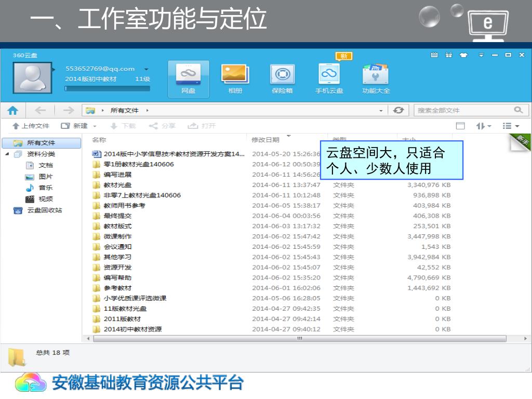Select the 教材版式 folder
The height and width of the screenshot is (399, 532).
point(112,226)
